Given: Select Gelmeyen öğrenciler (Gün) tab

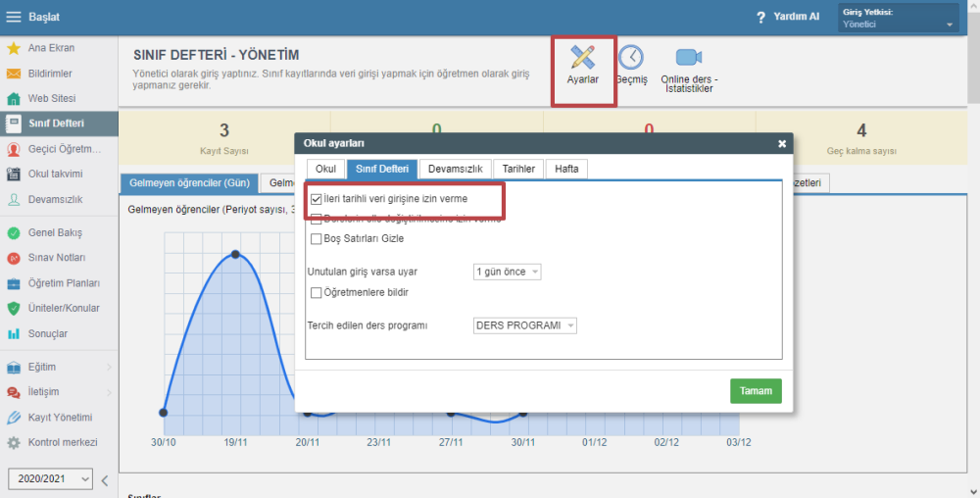Looking at the screenshot, I should tap(189, 183).
